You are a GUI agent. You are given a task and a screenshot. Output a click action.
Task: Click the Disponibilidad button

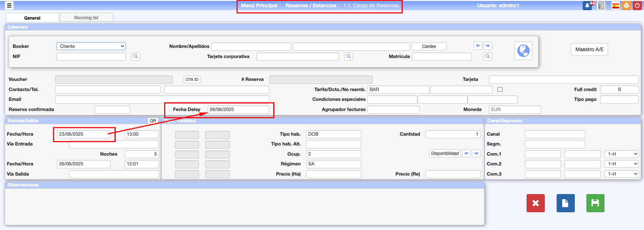[445, 153]
